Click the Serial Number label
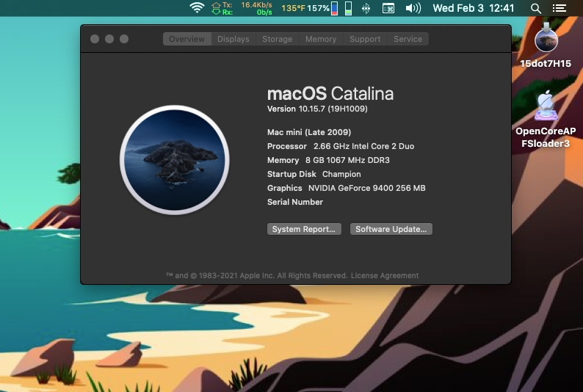 pyautogui.click(x=295, y=202)
